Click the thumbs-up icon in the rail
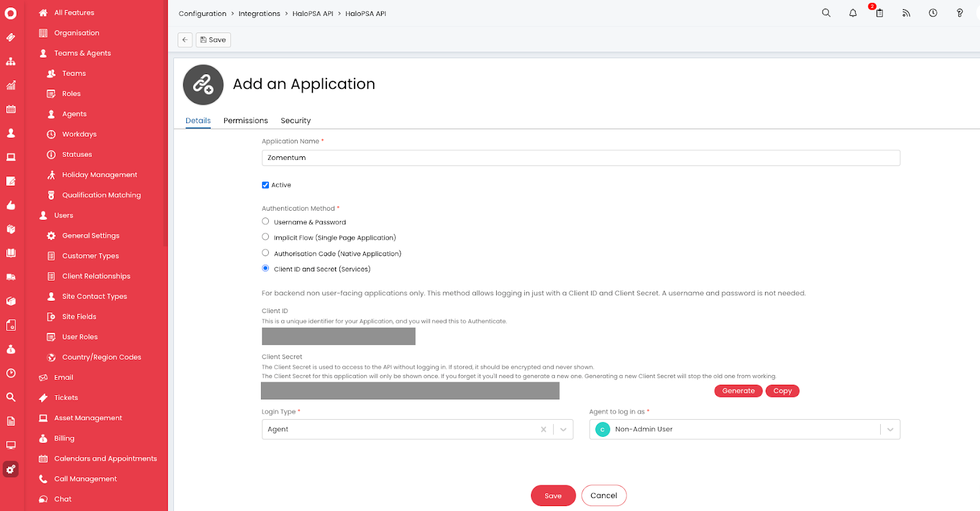The height and width of the screenshot is (511, 980). 10,205
